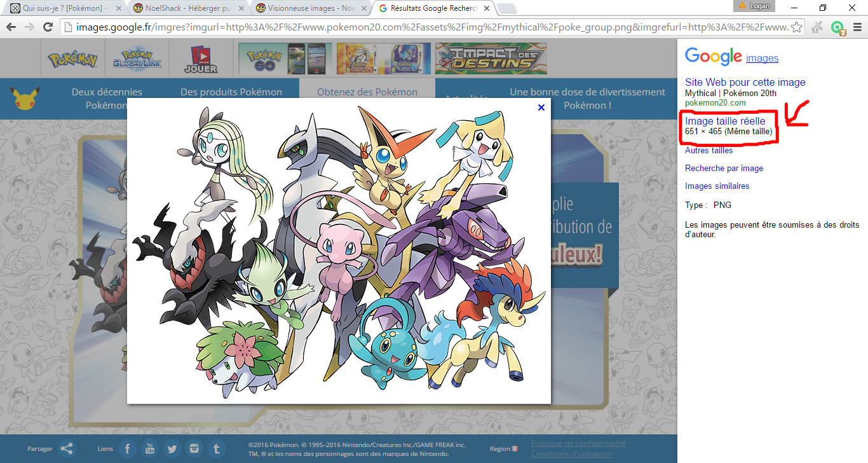Open the 'Impact des Destins' banner
Screen dimensions: 868x463
pos(491,59)
